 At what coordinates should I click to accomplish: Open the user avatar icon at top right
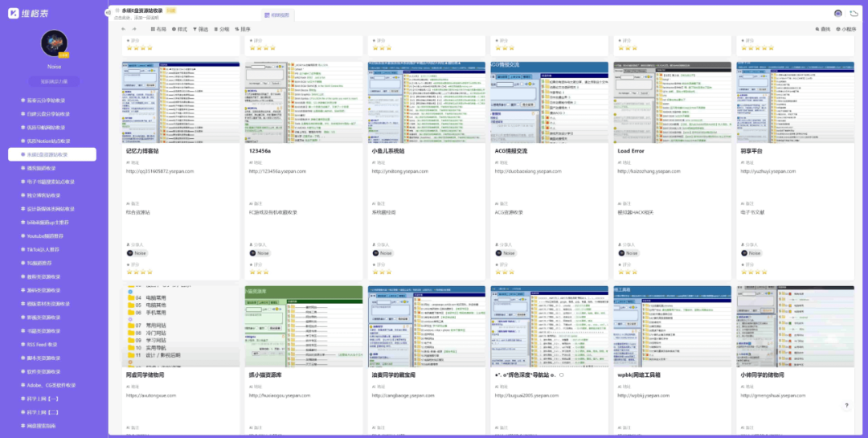[838, 13]
